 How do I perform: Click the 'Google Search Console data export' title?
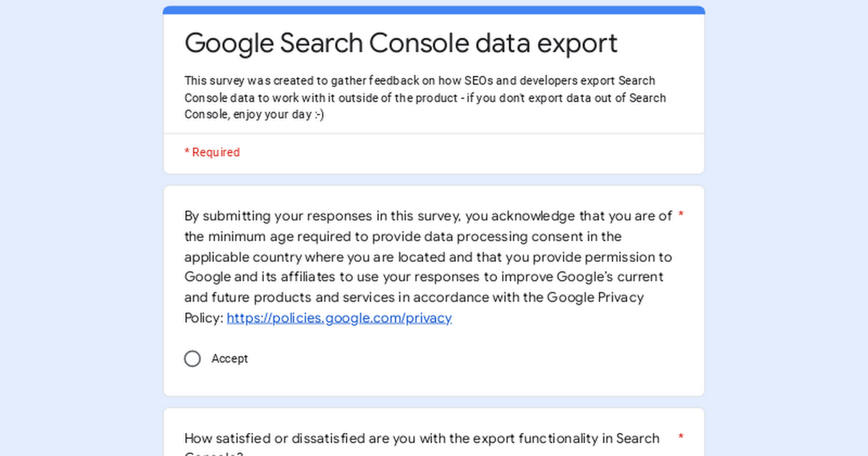tap(401, 43)
